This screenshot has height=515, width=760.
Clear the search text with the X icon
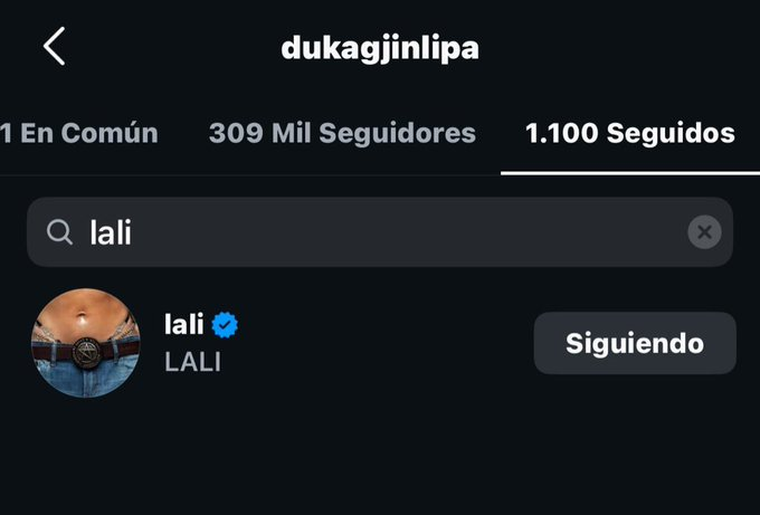pyautogui.click(x=704, y=233)
